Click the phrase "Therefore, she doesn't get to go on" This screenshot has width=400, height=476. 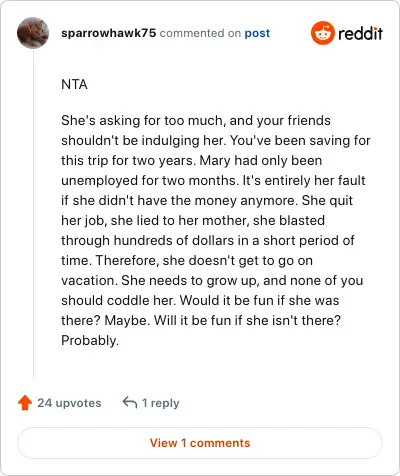204,260
